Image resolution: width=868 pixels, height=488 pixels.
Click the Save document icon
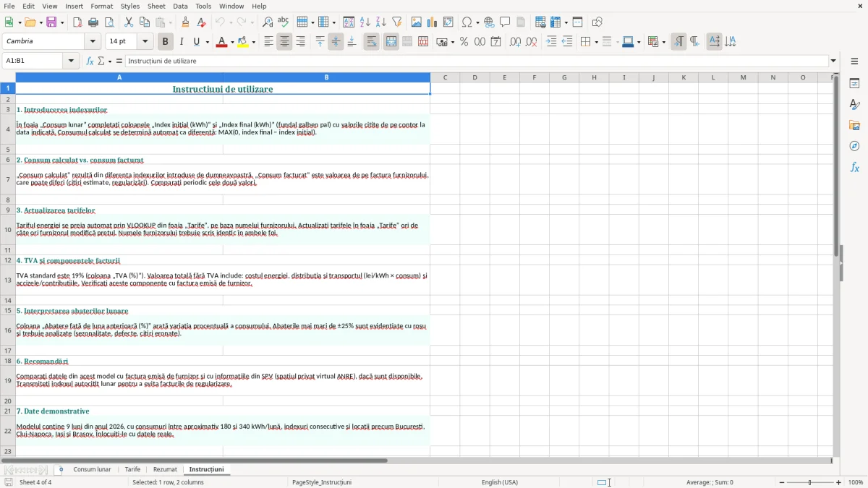tap(51, 22)
